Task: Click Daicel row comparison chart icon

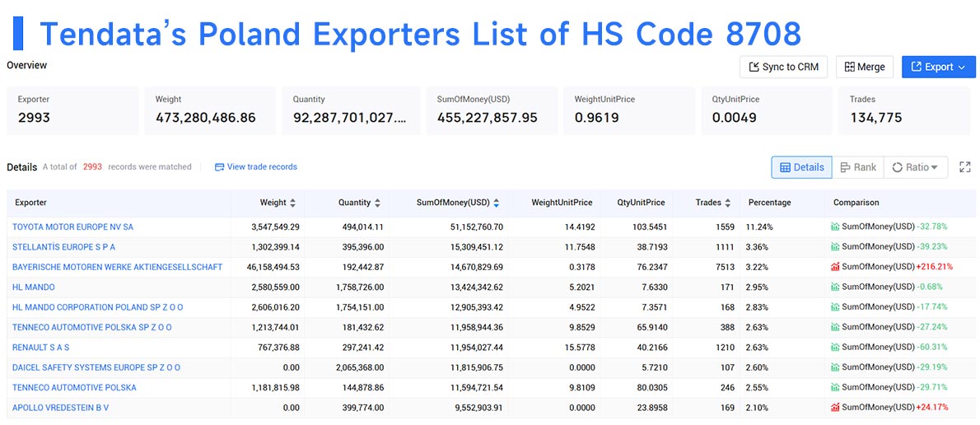Action: tap(835, 367)
